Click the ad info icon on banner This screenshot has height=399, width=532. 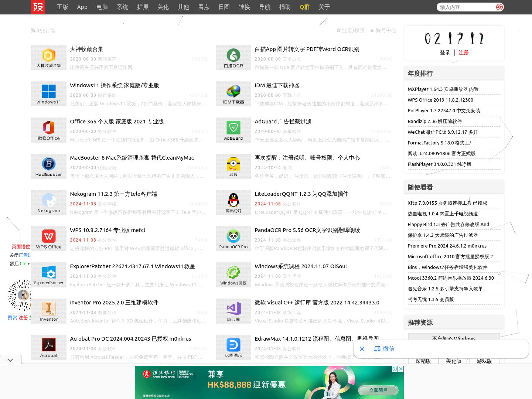[395, 369]
